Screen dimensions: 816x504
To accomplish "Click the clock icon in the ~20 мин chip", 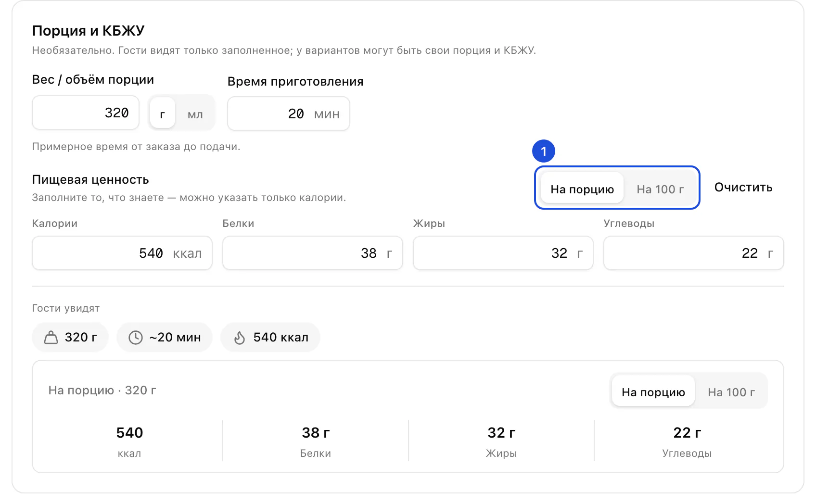I will click(x=136, y=338).
